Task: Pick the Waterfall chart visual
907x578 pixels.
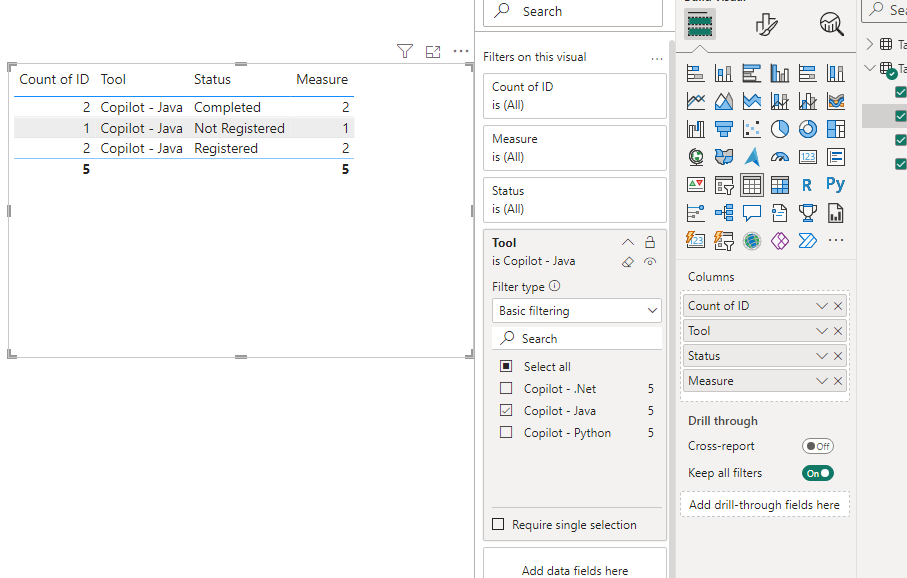Action: coord(695,129)
